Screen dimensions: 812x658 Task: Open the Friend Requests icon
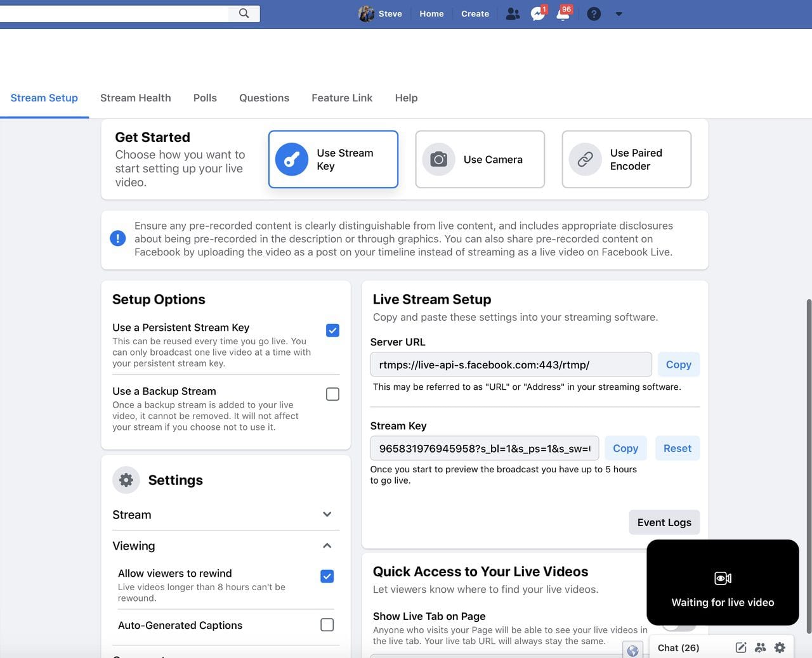[513, 14]
